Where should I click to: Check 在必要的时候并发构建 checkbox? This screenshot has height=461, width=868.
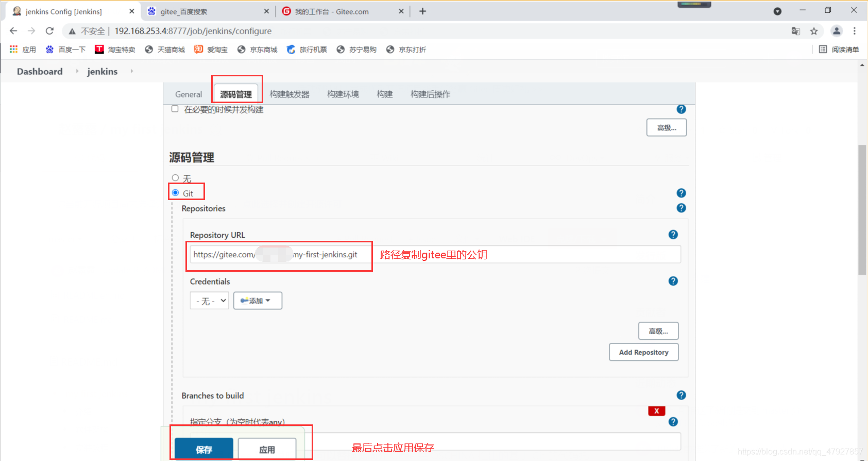[175, 109]
